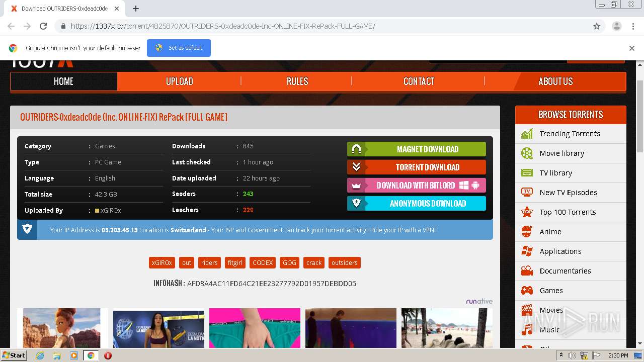This screenshot has height=362, width=644.
Task: Click the Music note icon
Action: [527, 329]
